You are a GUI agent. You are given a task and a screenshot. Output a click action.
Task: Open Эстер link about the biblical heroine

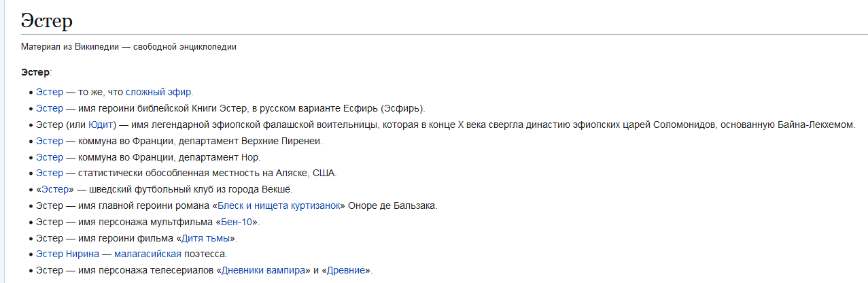49,108
